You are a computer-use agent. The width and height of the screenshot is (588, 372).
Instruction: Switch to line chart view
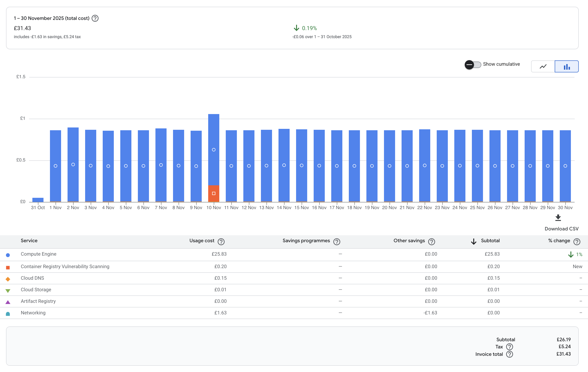pyautogui.click(x=543, y=66)
